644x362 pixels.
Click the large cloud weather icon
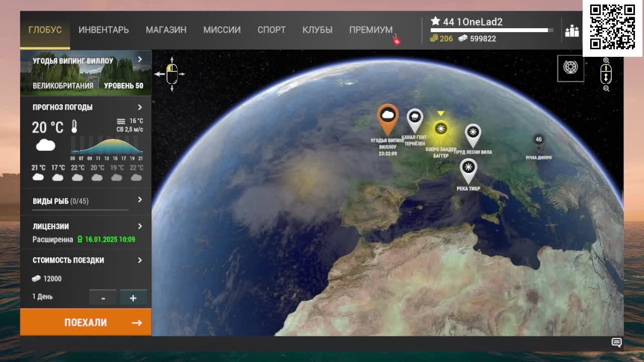pyautogui.click(x=45, y=146)
